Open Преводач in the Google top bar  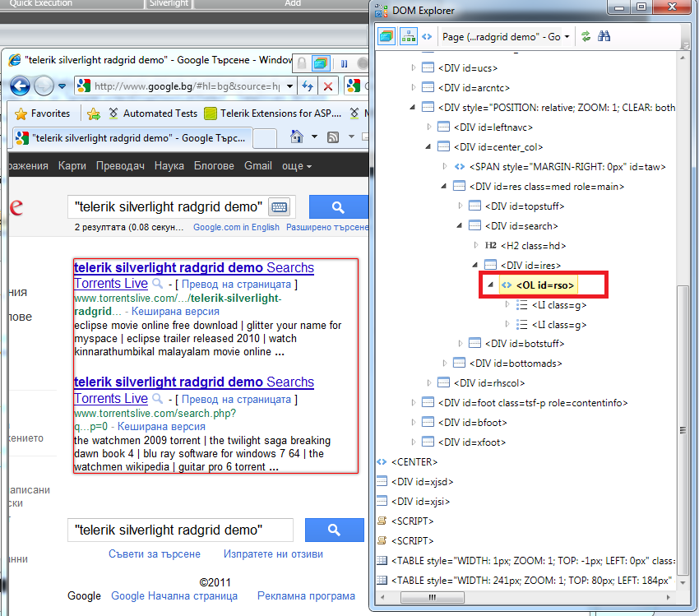click(120, 166)
